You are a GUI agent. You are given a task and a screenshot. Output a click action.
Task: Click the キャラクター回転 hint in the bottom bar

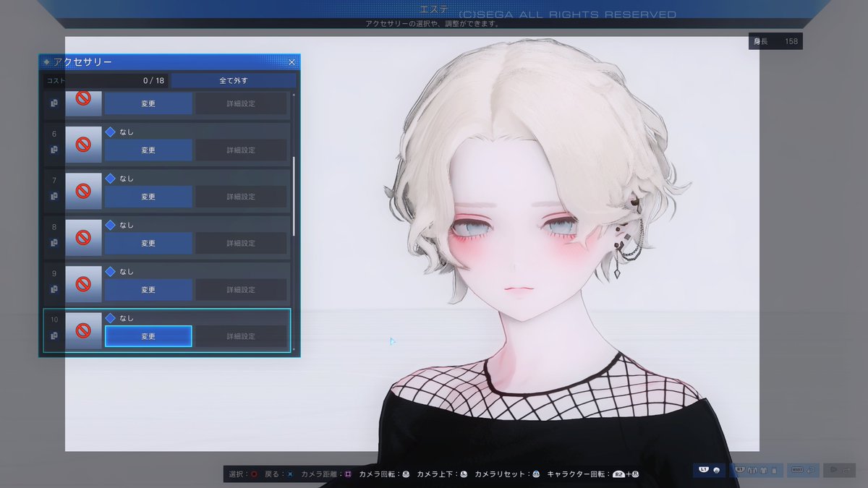coord(593,474)
